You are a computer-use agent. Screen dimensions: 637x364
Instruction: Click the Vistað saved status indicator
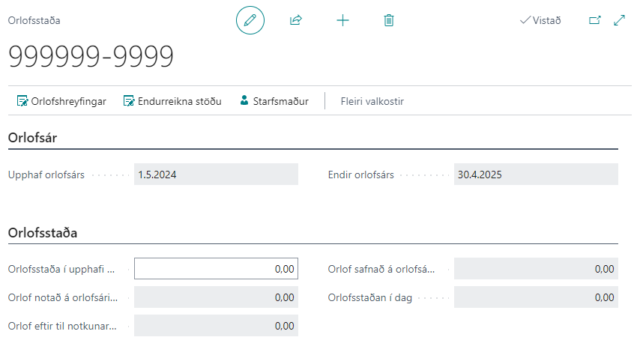pos(540,20)
